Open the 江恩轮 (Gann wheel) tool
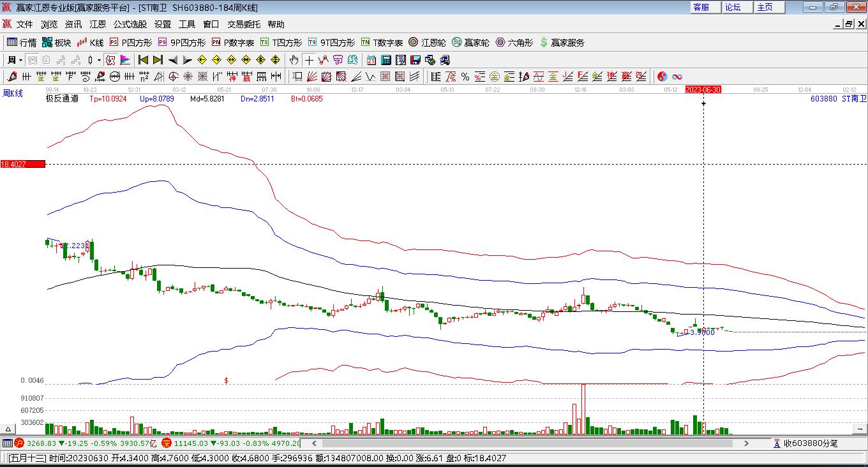868x467 pixels. (x=427, y=43)
